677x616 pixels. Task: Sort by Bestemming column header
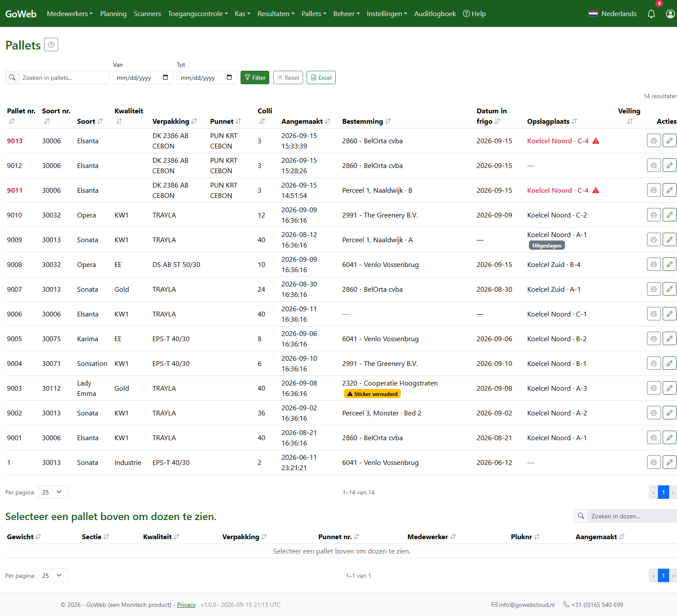pos(367,121)
